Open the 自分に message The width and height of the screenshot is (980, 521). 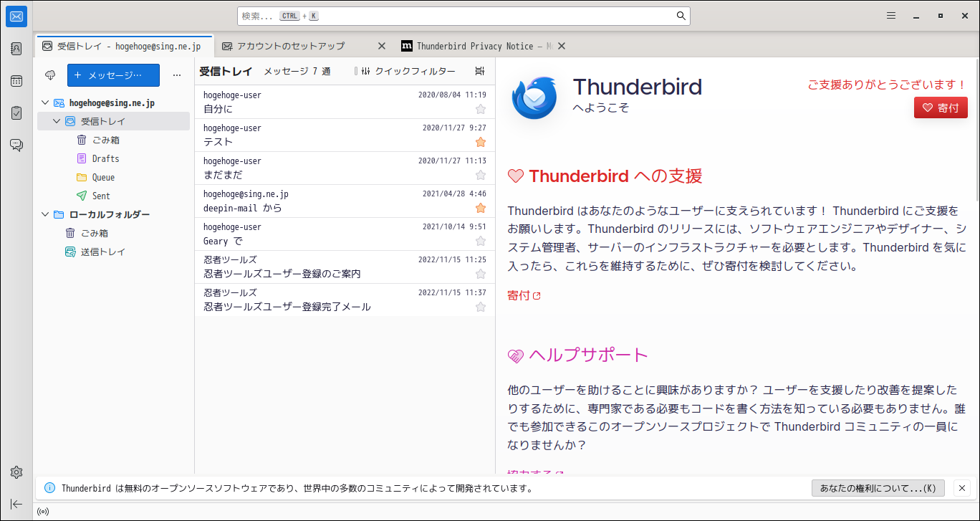(x=345, y=102)
